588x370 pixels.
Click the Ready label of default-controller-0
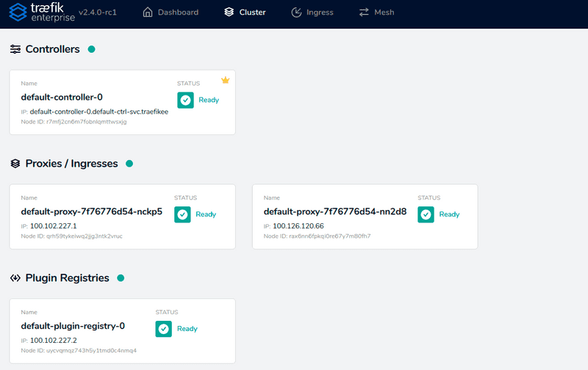click(209, 100)
